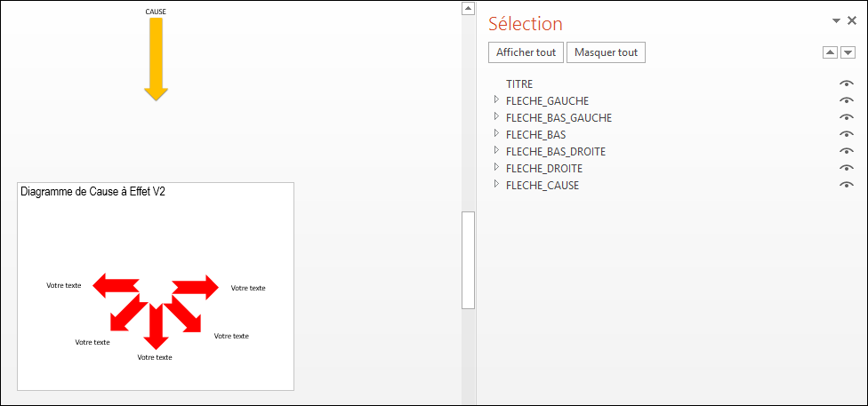Image resolution: width=868 pixels, height=406 pixels.
Task: Hide the FLECHE_CAUSE group
Action: [847, 185]
